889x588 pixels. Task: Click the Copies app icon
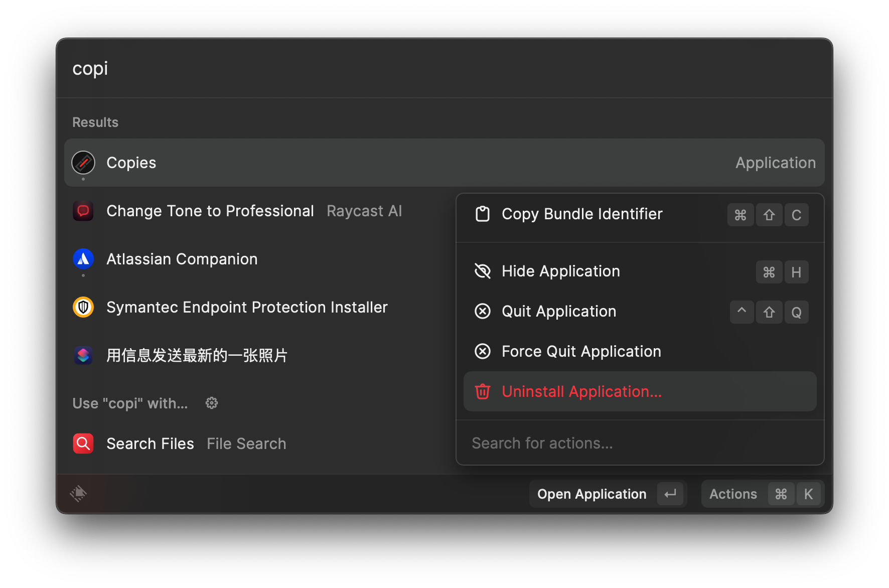click(83, 163)
